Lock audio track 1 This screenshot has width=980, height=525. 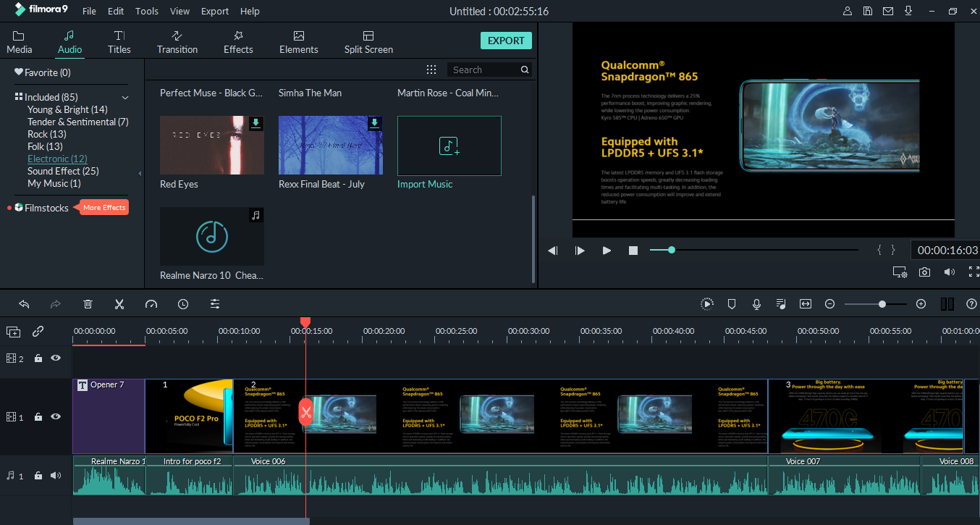pos(38,476)
